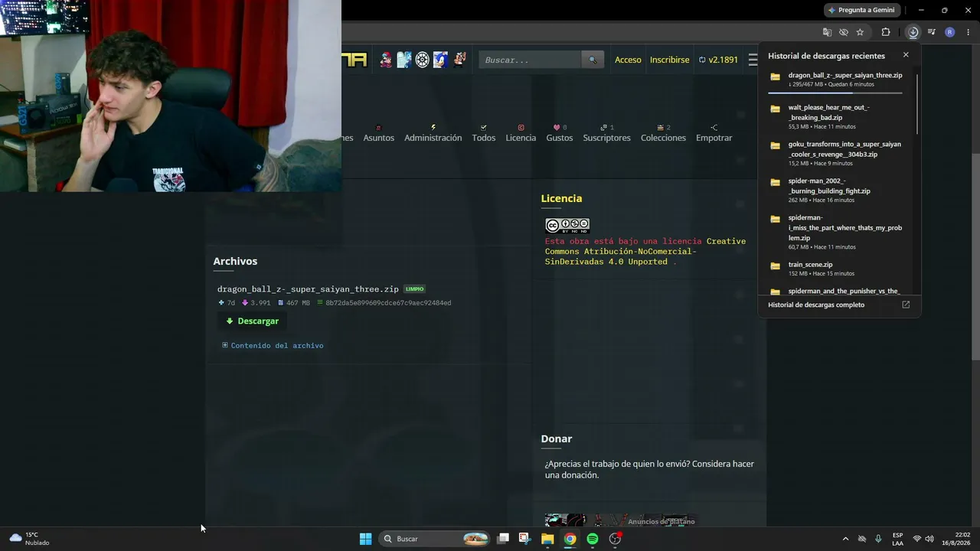Click the LIMPIO badge next to file name
The width and height of the screenshot is (980, 551).
click(414, 289)
